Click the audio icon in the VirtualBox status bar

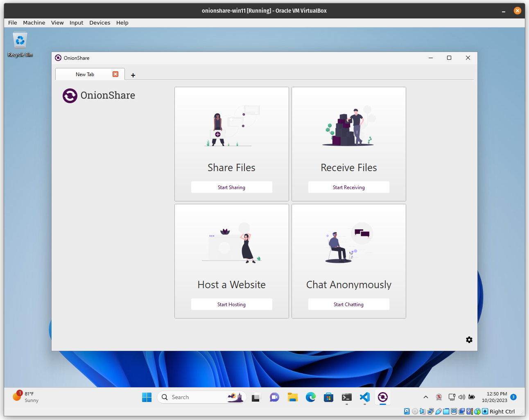(423, 411)
